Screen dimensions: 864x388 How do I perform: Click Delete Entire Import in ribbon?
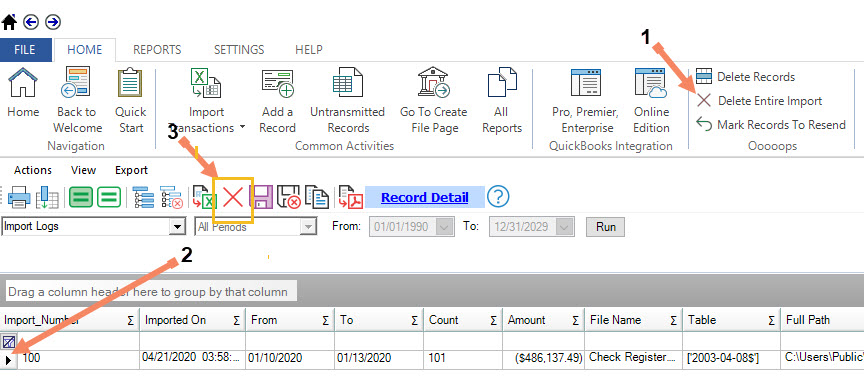point(759,101)
